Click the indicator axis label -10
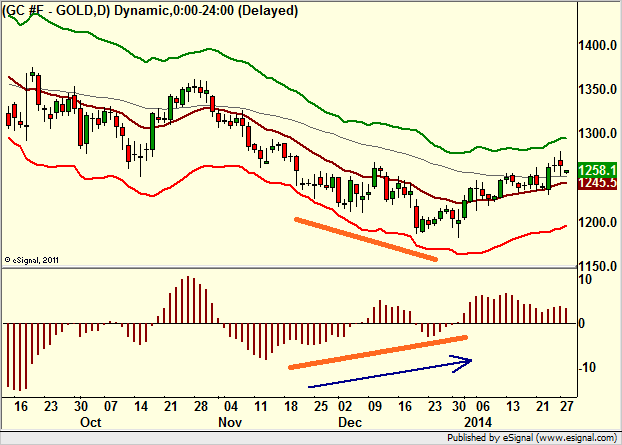 [x=587, y=367]
